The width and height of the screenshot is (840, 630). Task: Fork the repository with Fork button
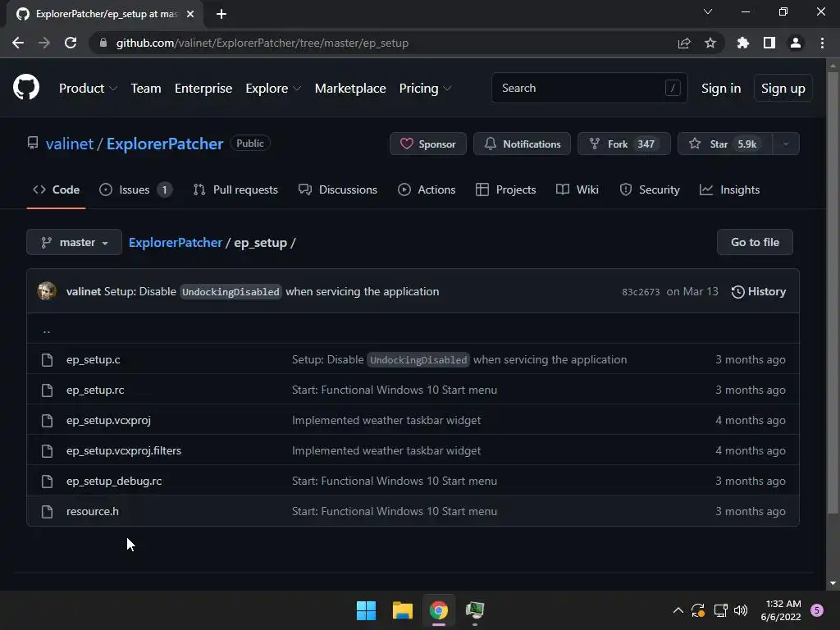pos(624,144)
